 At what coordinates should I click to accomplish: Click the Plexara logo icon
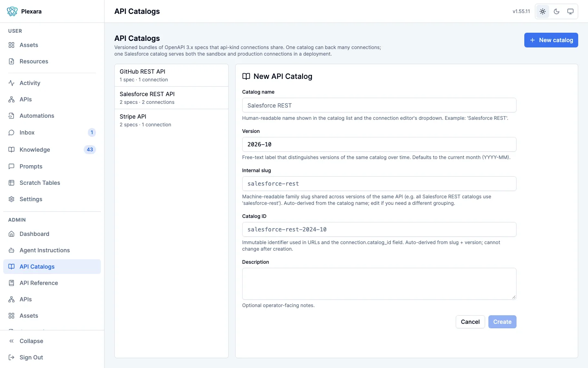pos(12,11)
